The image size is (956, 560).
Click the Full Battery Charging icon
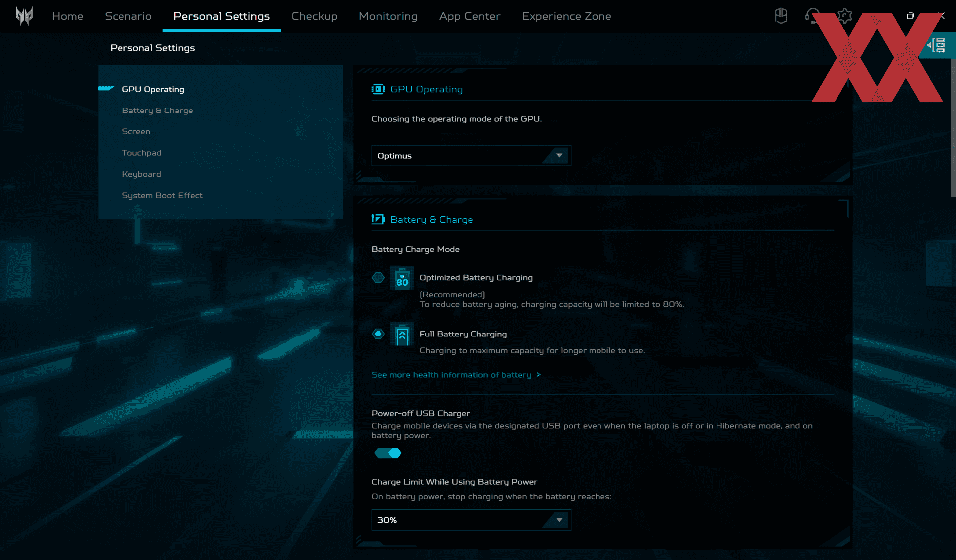402,335
